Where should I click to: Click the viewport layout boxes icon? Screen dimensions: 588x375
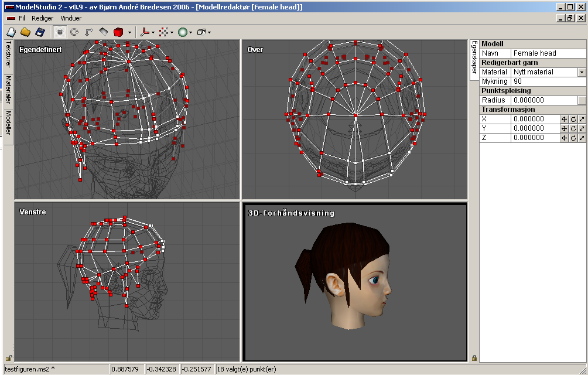201,32
